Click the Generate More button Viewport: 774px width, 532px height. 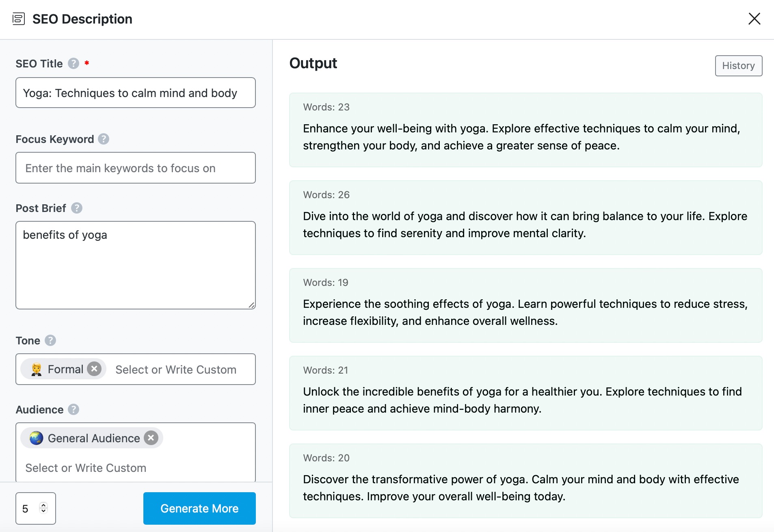click(x=199, y=508)
